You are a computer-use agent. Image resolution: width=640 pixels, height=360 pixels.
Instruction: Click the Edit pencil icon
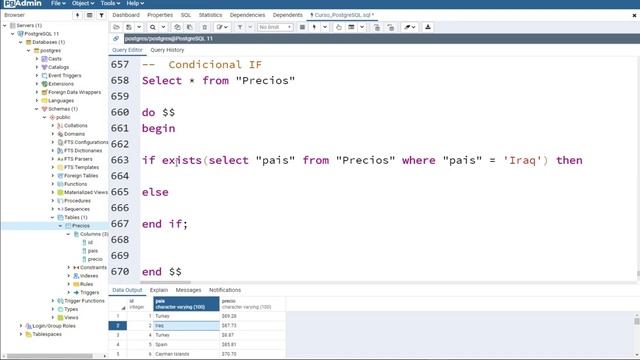(x=220, y=27)
